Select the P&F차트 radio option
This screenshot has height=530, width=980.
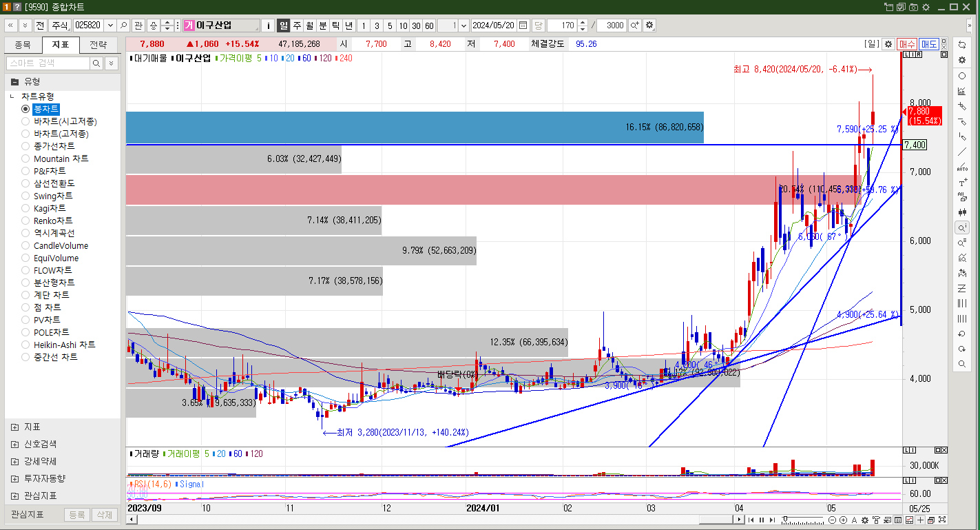coord(25,171)
